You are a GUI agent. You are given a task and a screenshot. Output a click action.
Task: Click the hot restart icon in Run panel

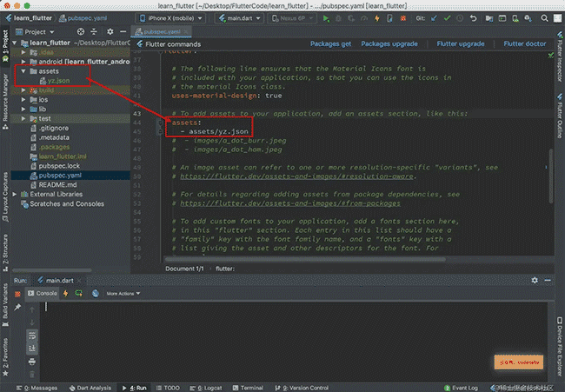78,293
